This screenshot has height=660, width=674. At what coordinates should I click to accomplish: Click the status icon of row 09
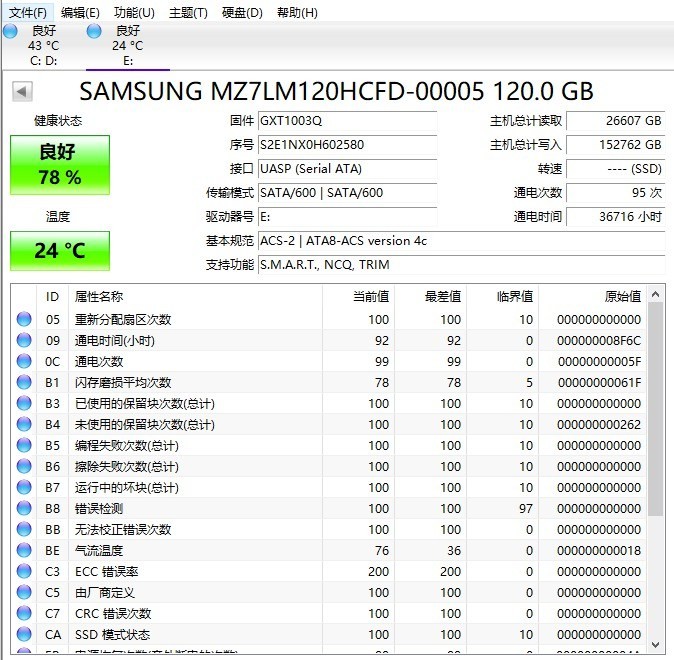[x=24, y=340]
